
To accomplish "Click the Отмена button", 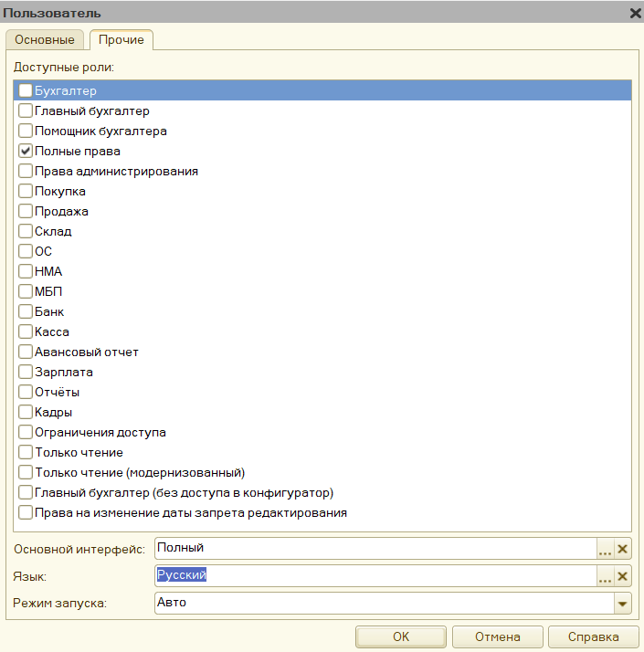I will pos(498,637).
